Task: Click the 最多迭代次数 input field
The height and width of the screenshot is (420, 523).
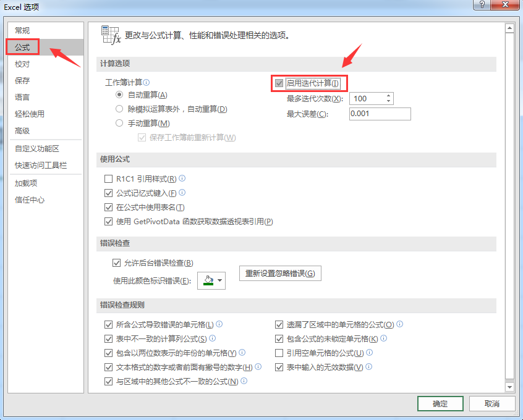Action: [368, 98]
